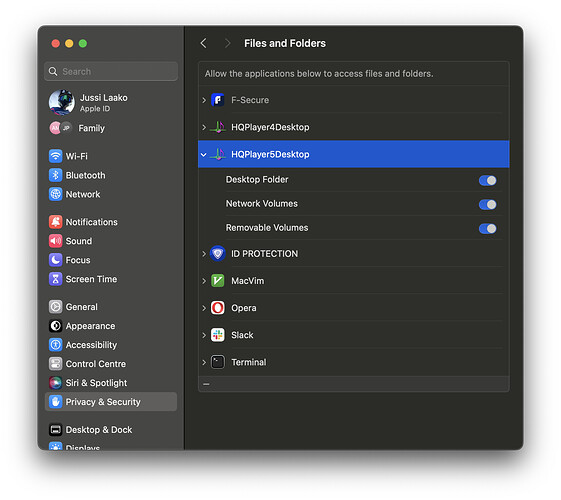Open Bluetooth settings pane

tap(111, 175)
